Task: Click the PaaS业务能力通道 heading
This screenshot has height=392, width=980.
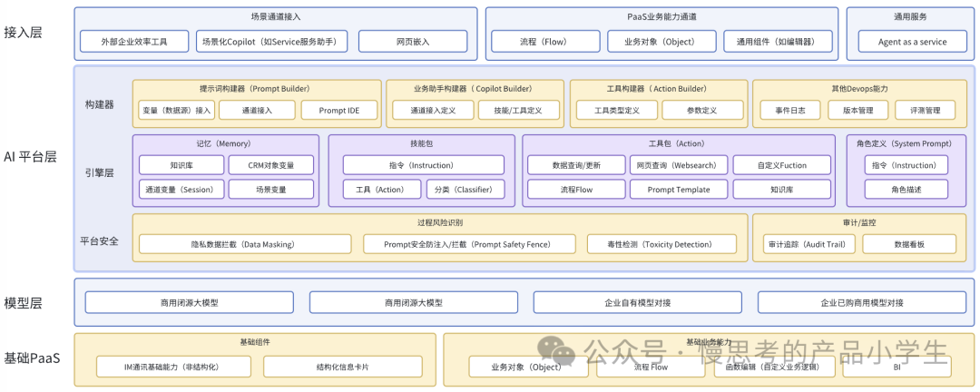Action: (661, 17)
